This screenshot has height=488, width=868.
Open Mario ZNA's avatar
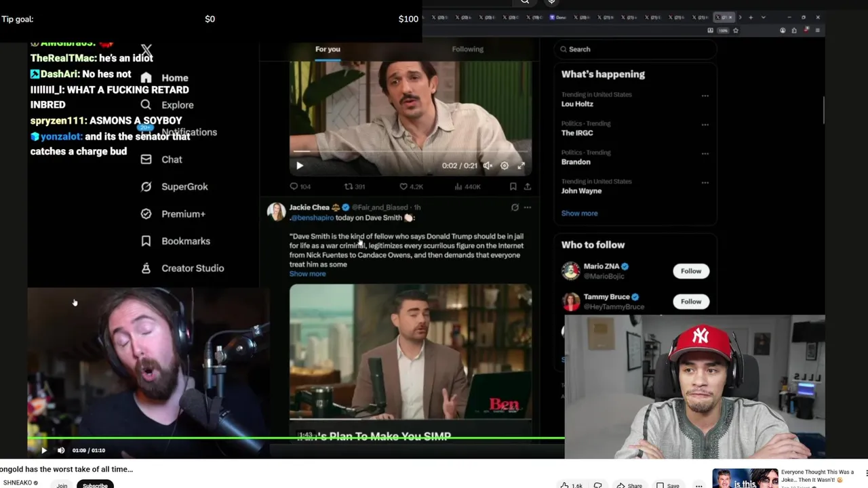[x=571, y=270]
